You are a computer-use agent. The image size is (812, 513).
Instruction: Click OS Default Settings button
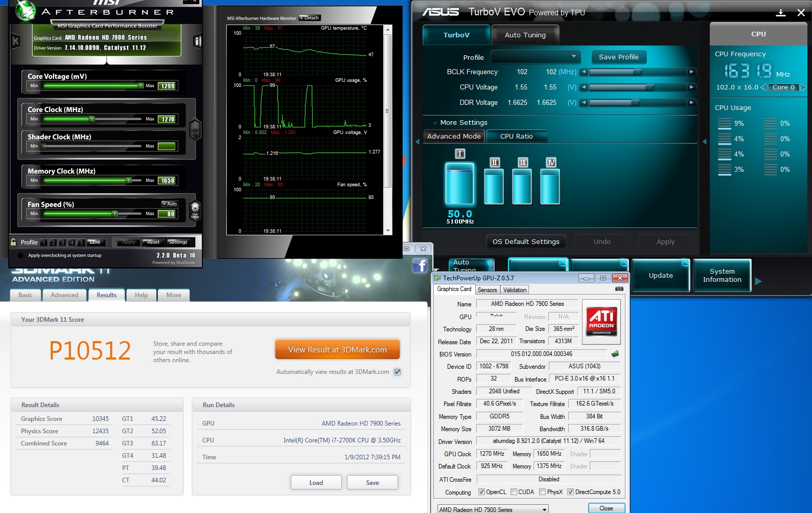526,241
